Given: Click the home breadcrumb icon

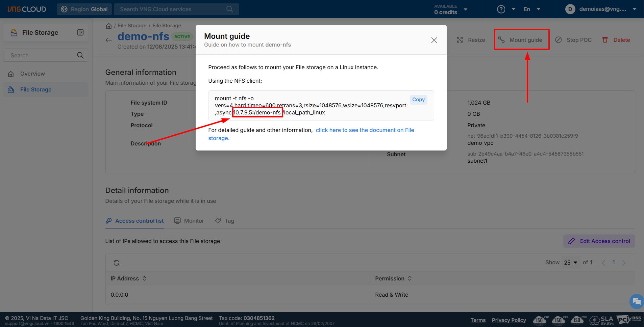Looking at the screenshot, I should pos(109,26).
